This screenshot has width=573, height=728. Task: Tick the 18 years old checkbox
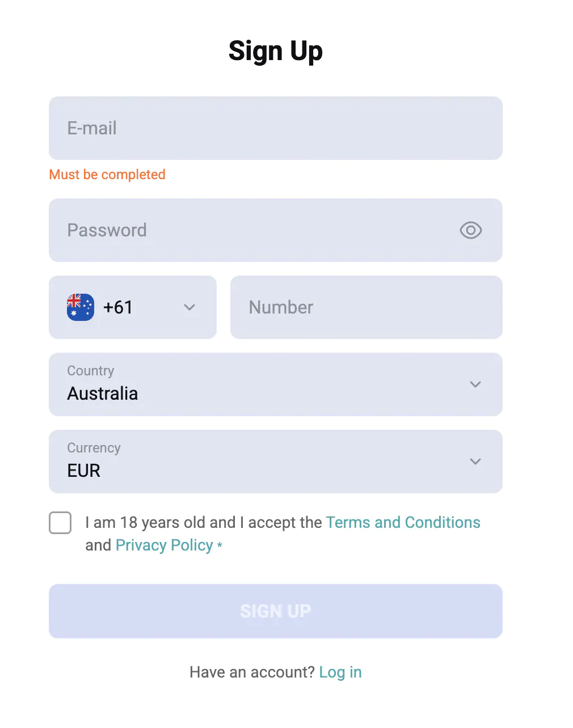[x=60, y=523]
